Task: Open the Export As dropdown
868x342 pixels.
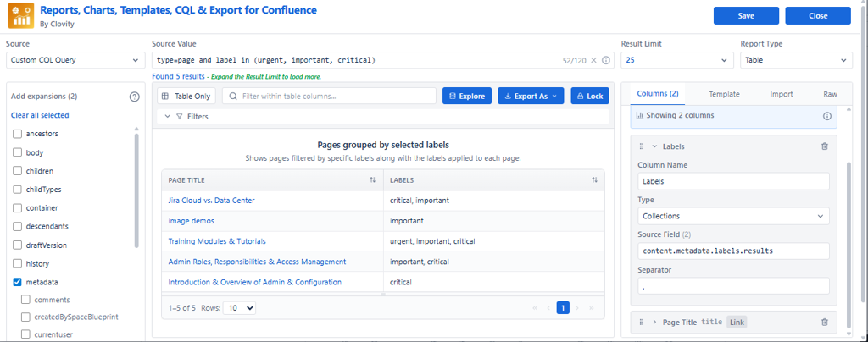Action: coord(531,97)
